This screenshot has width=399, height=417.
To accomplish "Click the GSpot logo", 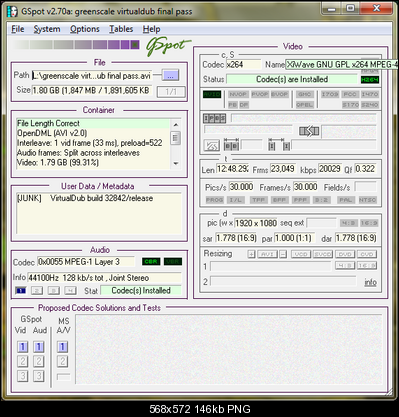I will pyautogui.click(x=168, y=46).
